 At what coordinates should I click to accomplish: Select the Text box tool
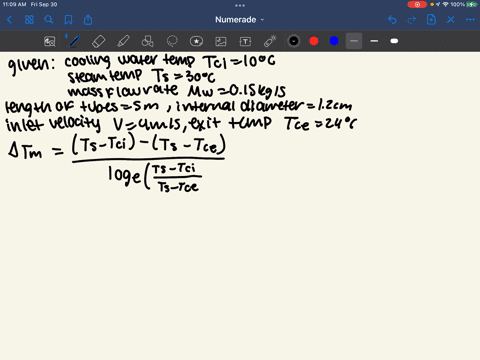point(245,41)
